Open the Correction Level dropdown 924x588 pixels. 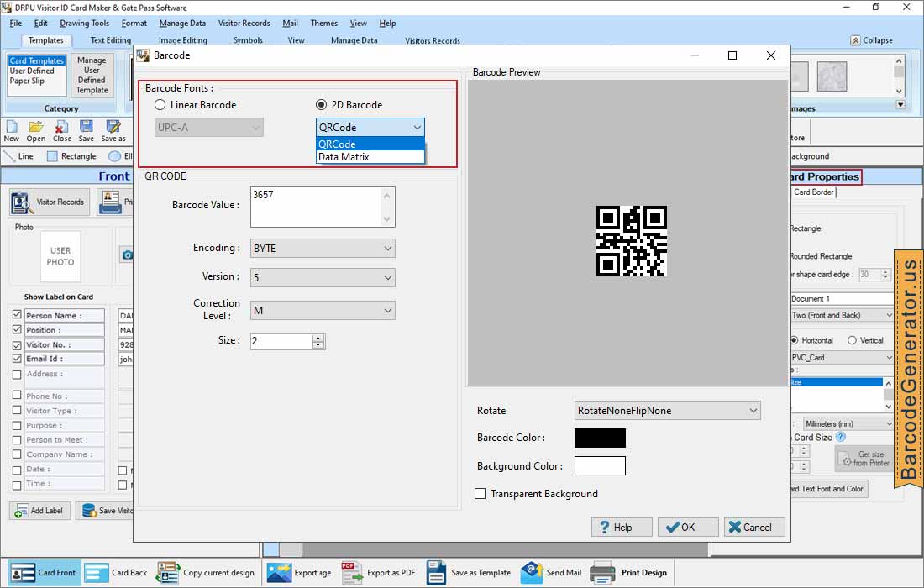pos(323,311)
